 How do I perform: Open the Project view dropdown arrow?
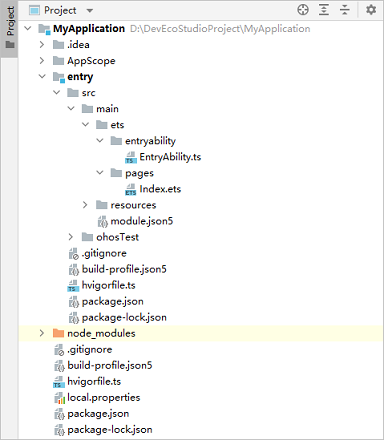pyautogui.click(x=90, y=11)
